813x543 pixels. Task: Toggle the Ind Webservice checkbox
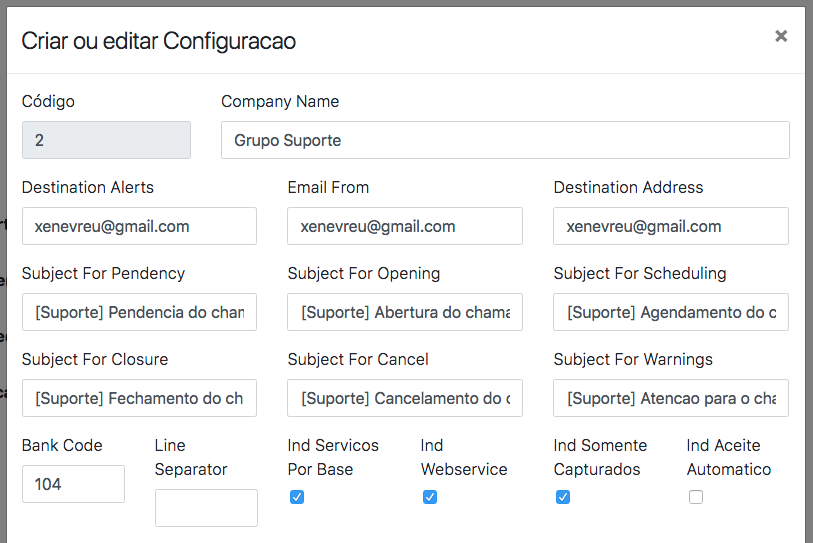point(430,497)
